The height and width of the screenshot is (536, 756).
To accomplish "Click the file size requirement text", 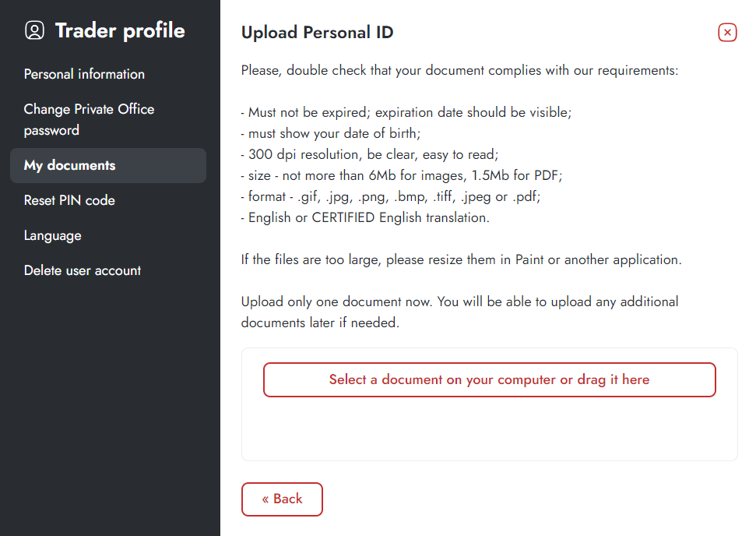I will click(402, 175).
